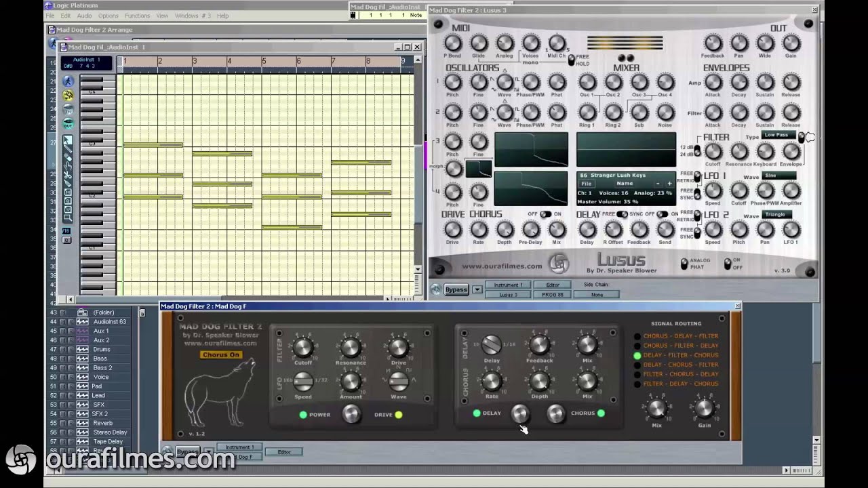Click the instrument icon for Stereo Delay track
The image size is (868, 488).
coord(82,432)
